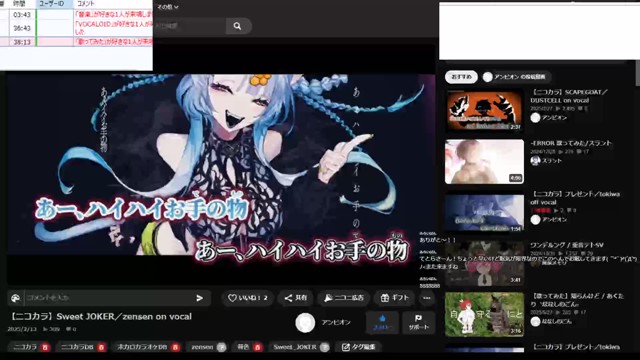Click the main video player area
Viewport: 640px width, 360px height.
coord(221,165)
